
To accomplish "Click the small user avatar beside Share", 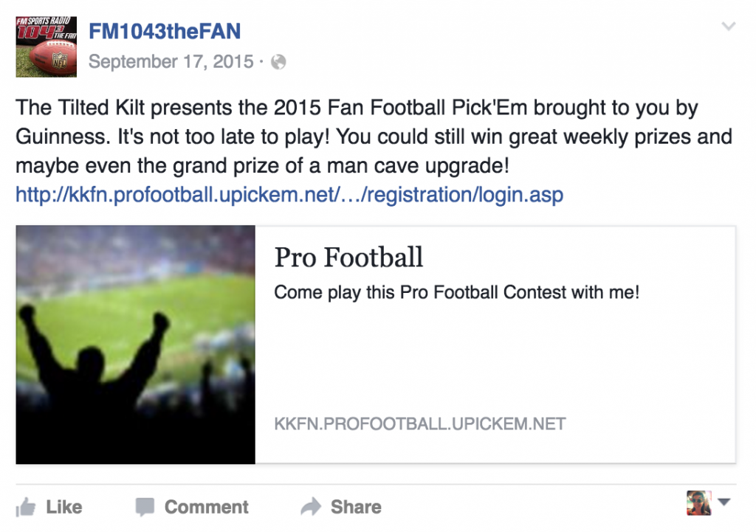I will (698, 503).
